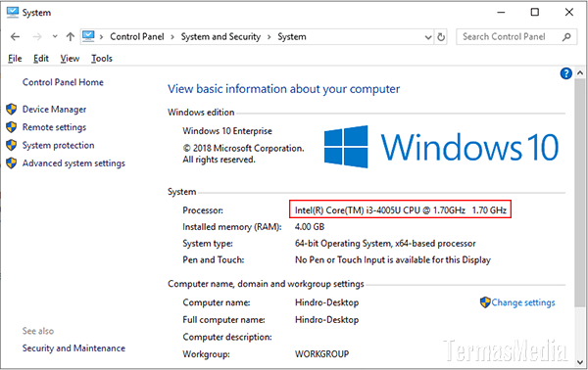Click the Windows 10 Enterprise edition text
Screen dimensions: 588x370
tap(227, 131)
